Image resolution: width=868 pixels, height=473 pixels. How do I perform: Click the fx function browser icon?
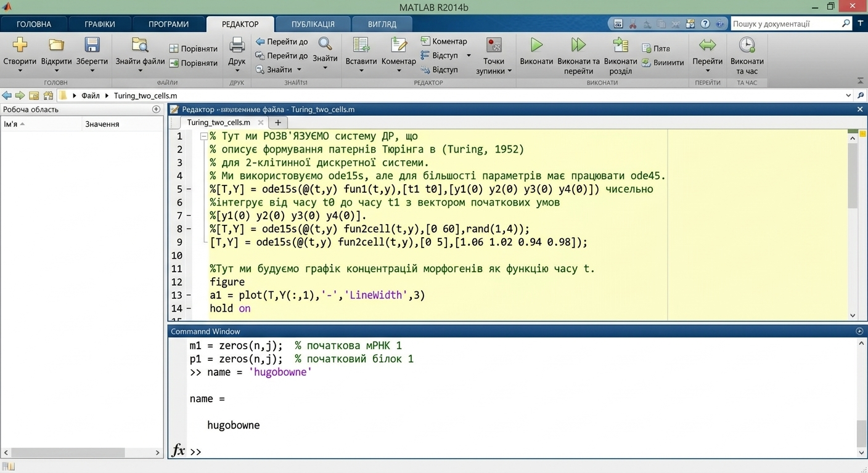178,450
